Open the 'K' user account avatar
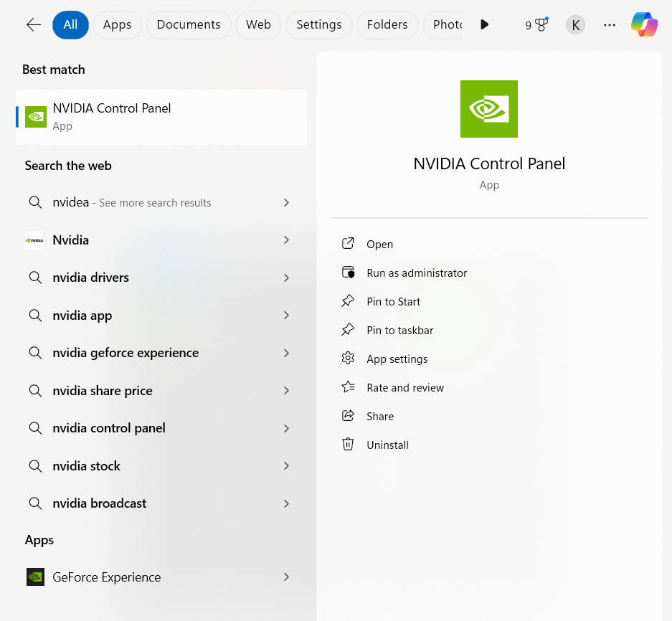Image resolution: width=672 pixels, height=621 pixels. click(x=574, y=24)
